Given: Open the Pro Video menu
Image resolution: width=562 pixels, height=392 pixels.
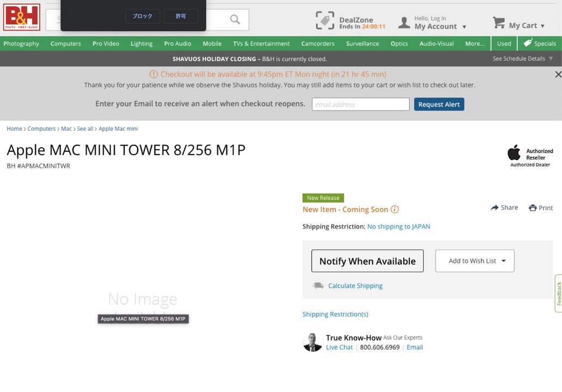Looking at the screenshot, I should (106, 44).
